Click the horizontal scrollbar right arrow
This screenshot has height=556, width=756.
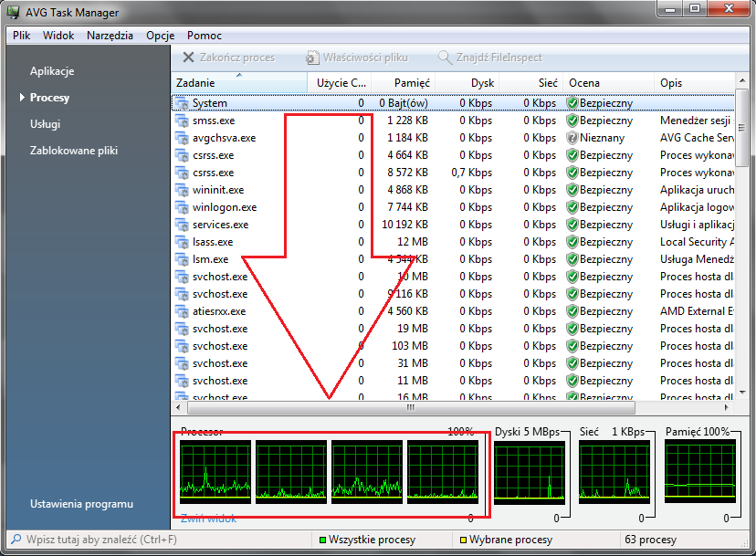point(727,407)
